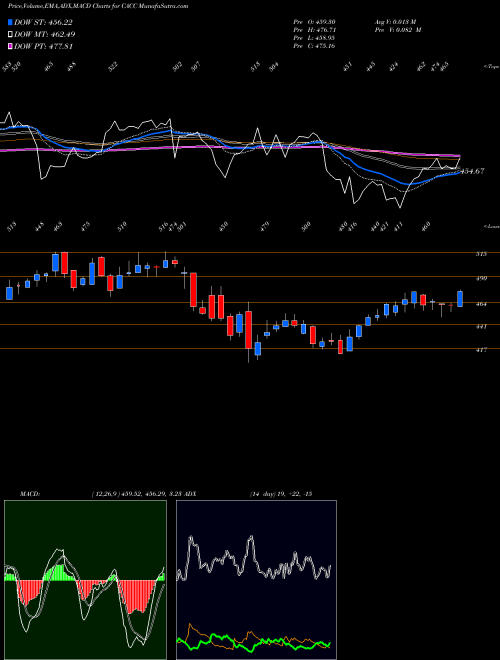Click the '<Lows' label at right edge
Screen dimensions: 500x660
[x=491, y=226]
